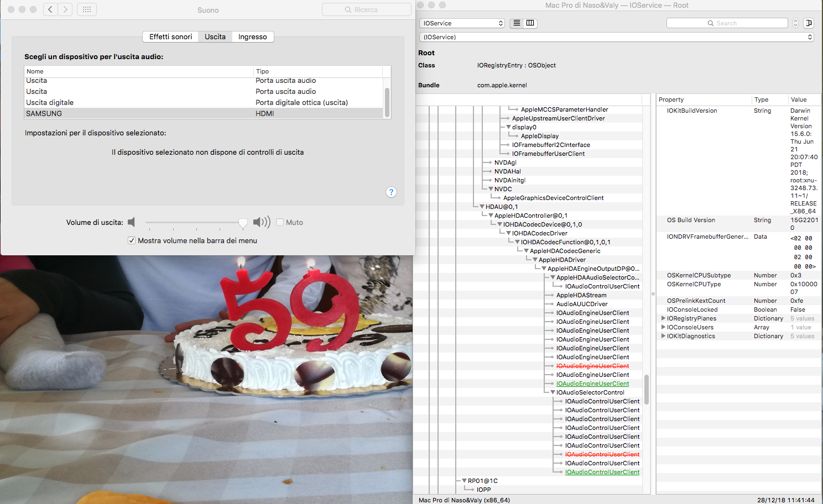Select the NVDAgl entry

coord(505,162)
